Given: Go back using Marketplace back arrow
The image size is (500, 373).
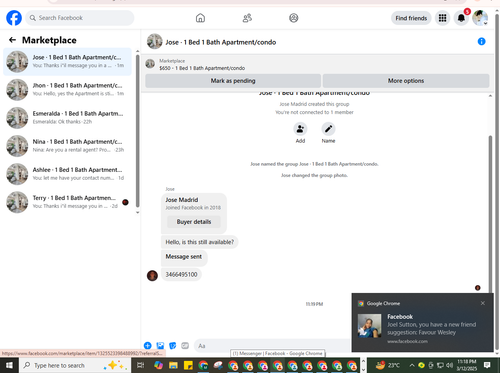Looking at the screenshot, I should click(12, 40).
